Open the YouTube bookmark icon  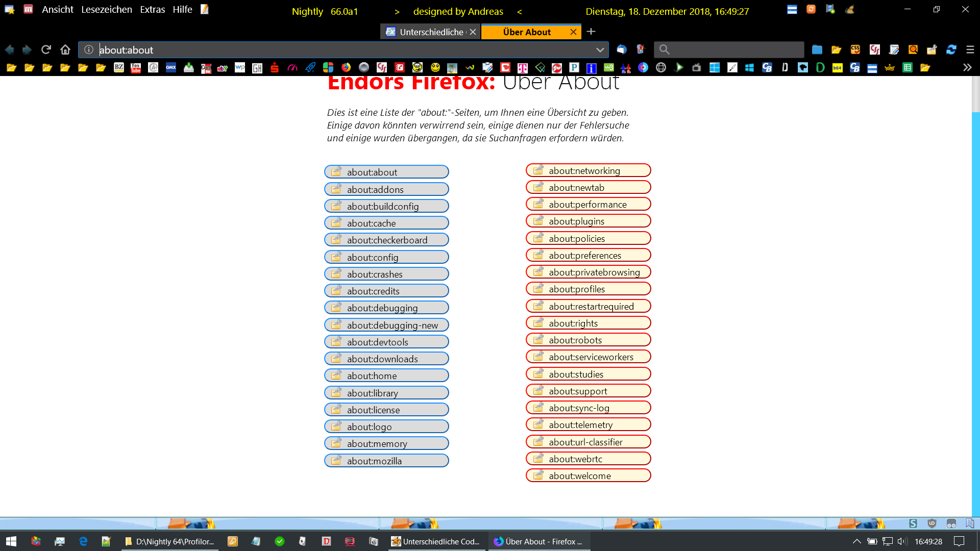pyautogui.click(x=136, y=67)
